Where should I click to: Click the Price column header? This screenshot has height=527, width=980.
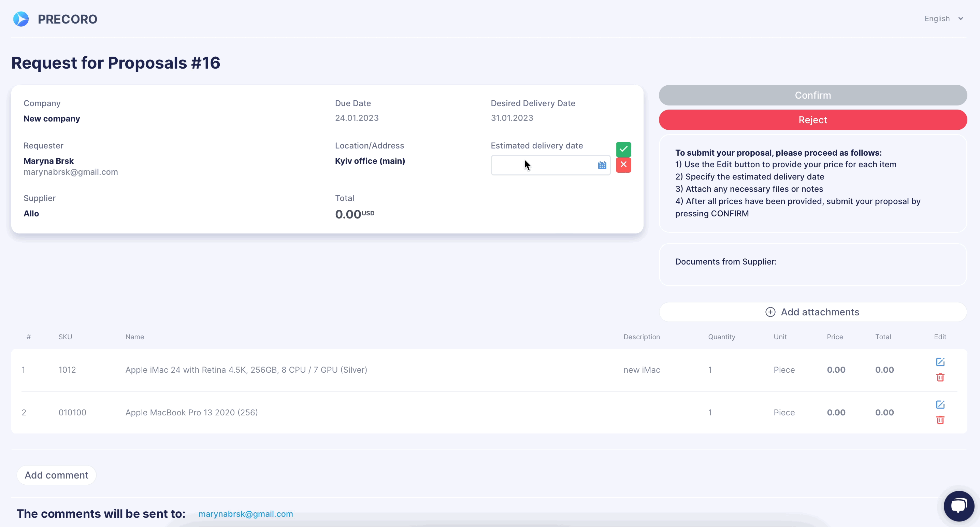click(x=835, y=337)
